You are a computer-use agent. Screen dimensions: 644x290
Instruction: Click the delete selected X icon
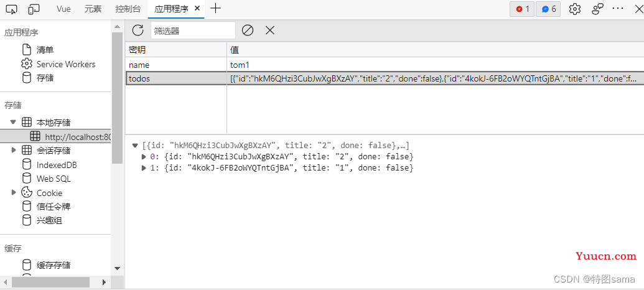click(269, 30)
